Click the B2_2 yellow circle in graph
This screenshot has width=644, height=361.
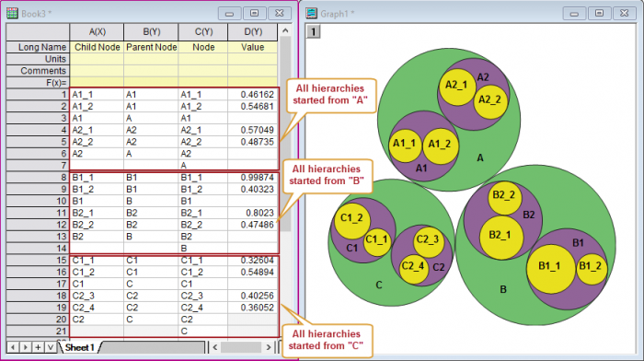pyautogui.click(x=504, y=198)
